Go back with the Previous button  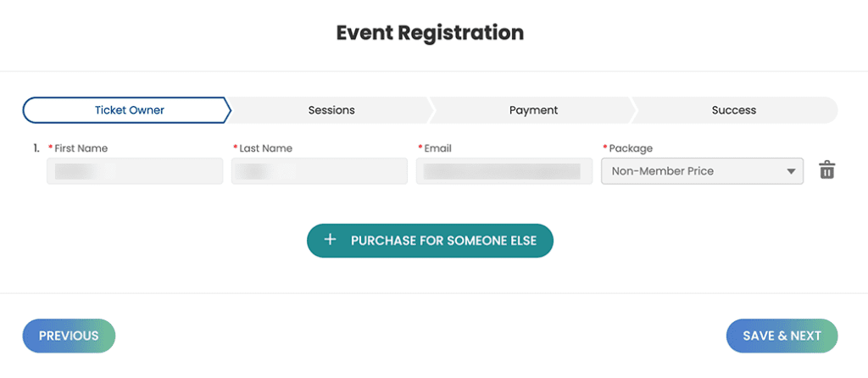coord(69,336)
